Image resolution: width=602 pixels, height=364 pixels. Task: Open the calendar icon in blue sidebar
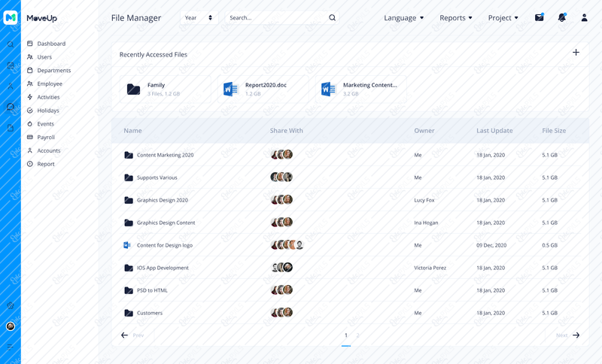click(x=11, y=65)
